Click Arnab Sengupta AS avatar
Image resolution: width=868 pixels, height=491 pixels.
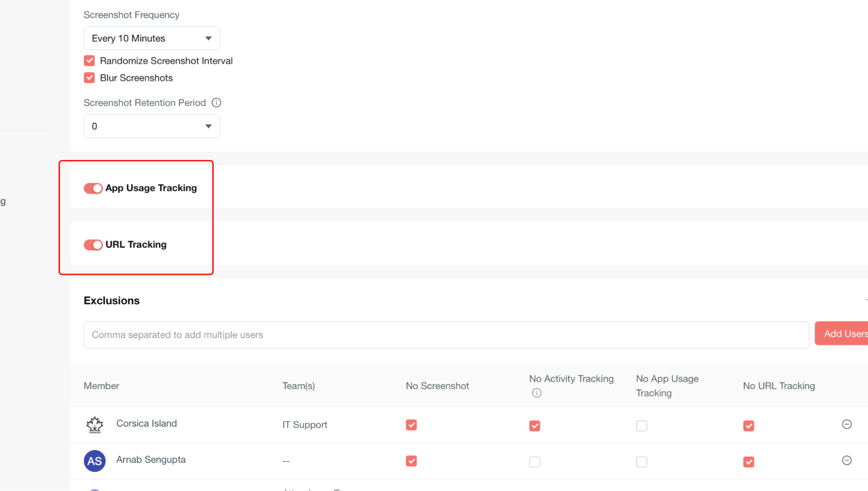(x=95, y=461)
